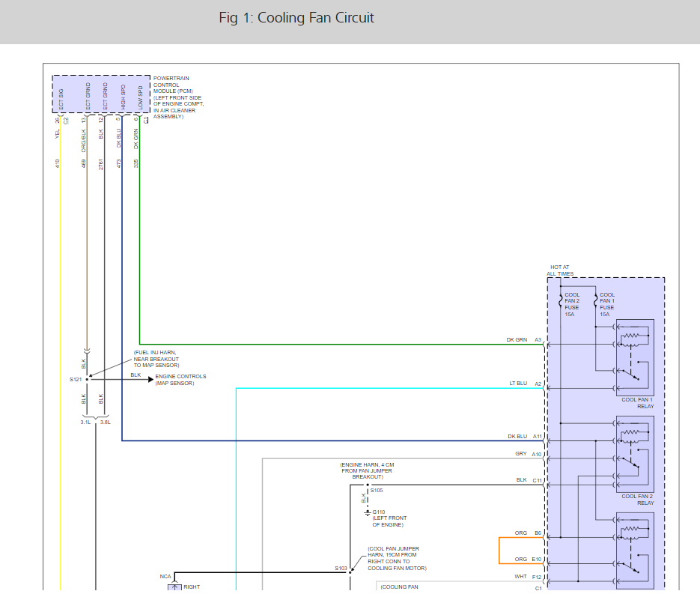Click the Engine Controls MAP Sensor text
The image size is (700, 600).
pyautogui.click(x=180, y=380)
